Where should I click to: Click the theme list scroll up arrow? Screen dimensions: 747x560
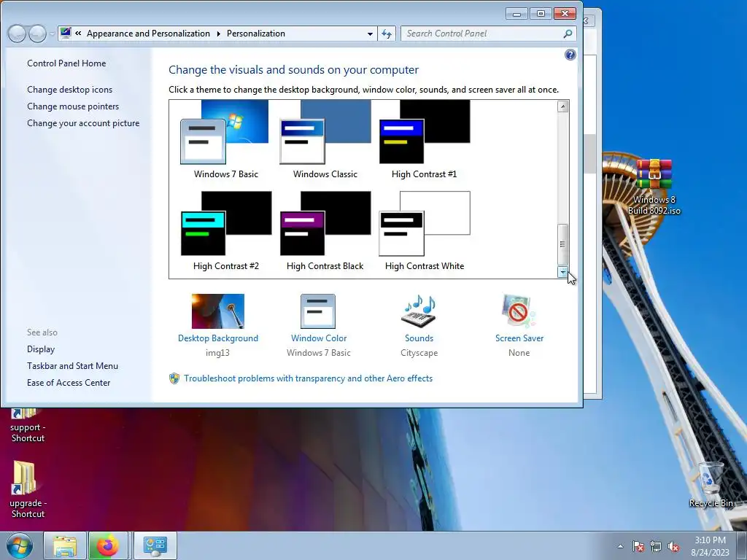pos(562,106)
